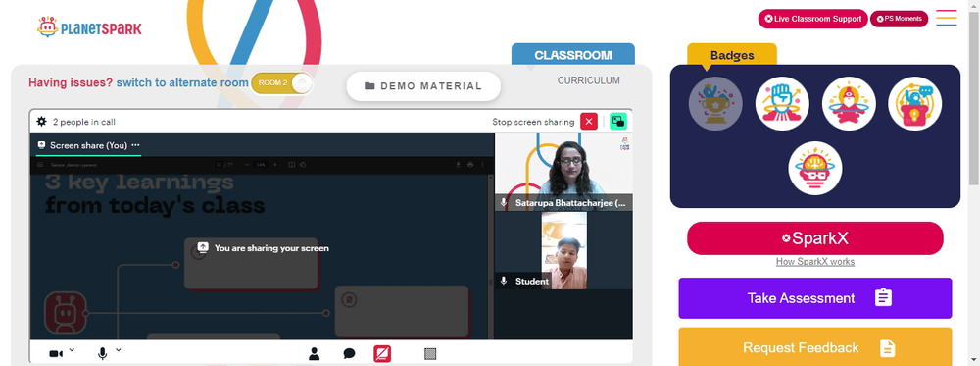980x366 pixels.
Task: Open DEMO MATERIAL folder button
Action: (x=423, y=86)
